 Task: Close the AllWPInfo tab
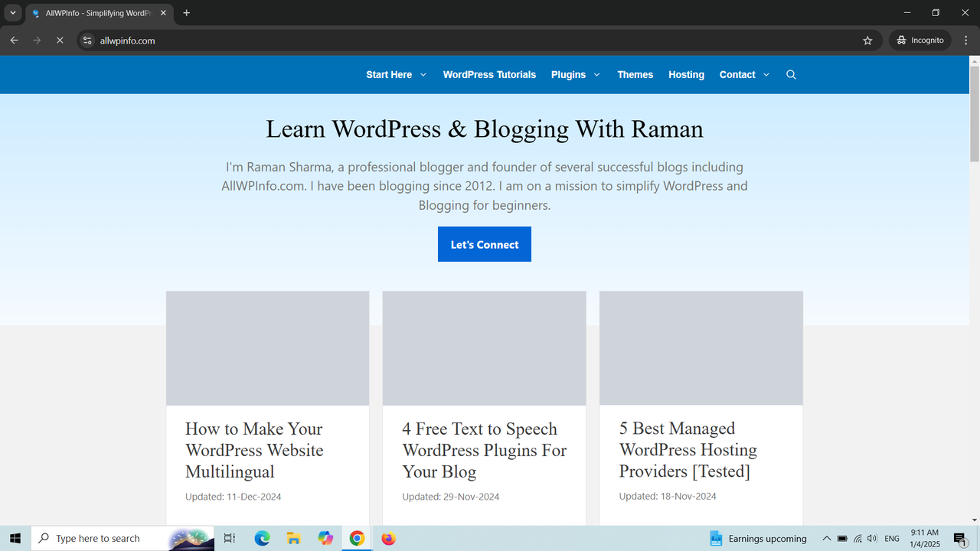pyautogui.click(x=163, y=13)
